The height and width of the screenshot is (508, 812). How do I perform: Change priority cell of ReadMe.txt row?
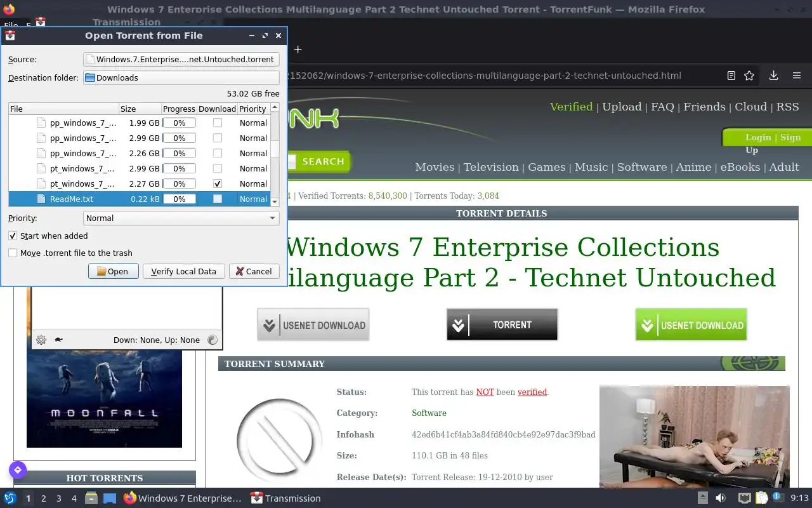point(253,199)
